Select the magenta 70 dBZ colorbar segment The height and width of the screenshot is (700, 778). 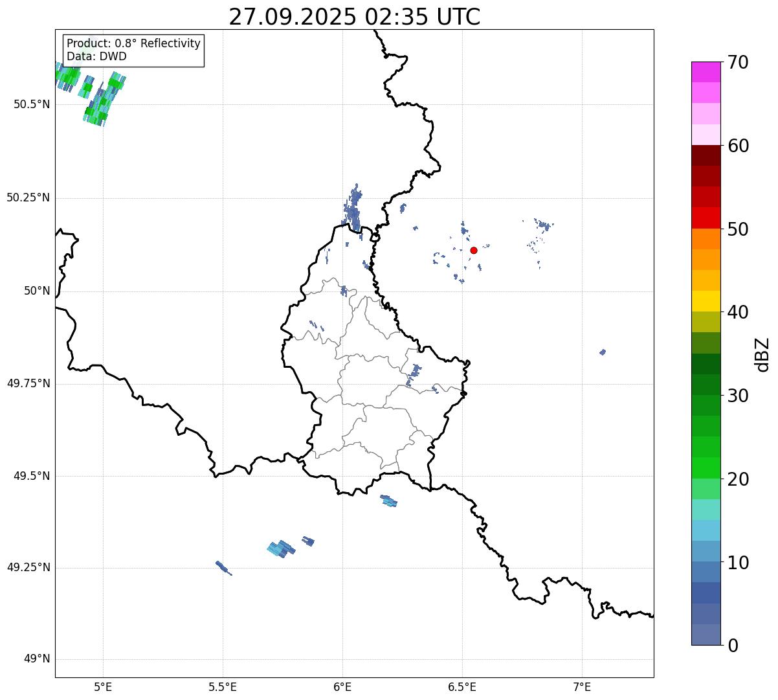click(706, 72)
